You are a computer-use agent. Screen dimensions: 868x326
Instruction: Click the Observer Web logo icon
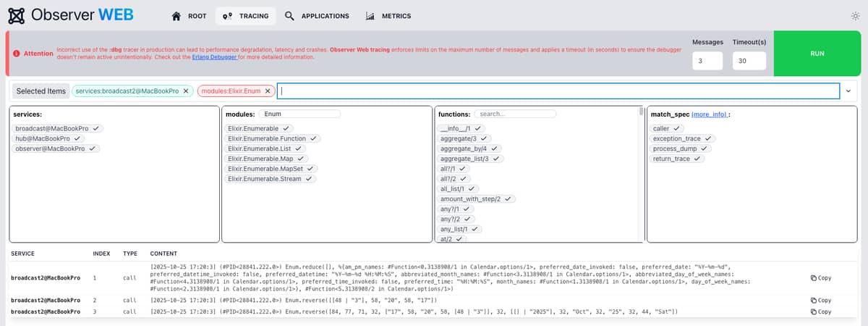click(x=16, y=16)
